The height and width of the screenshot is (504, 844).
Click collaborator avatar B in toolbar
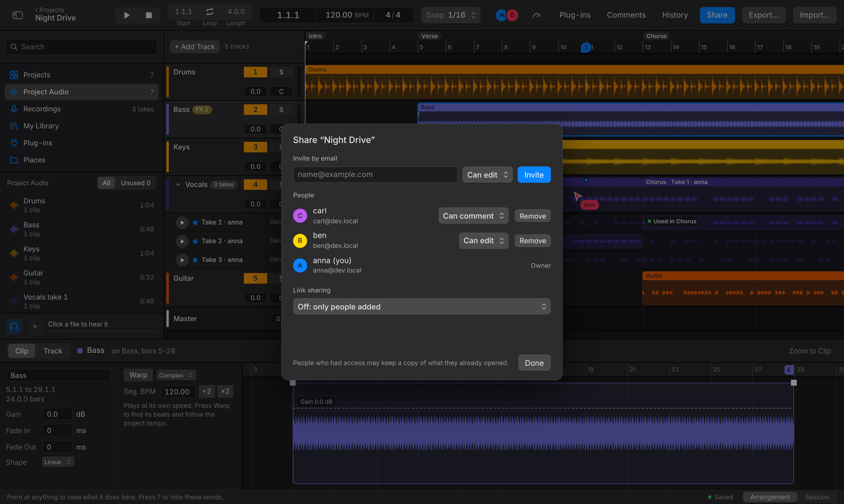pos(512,15)
